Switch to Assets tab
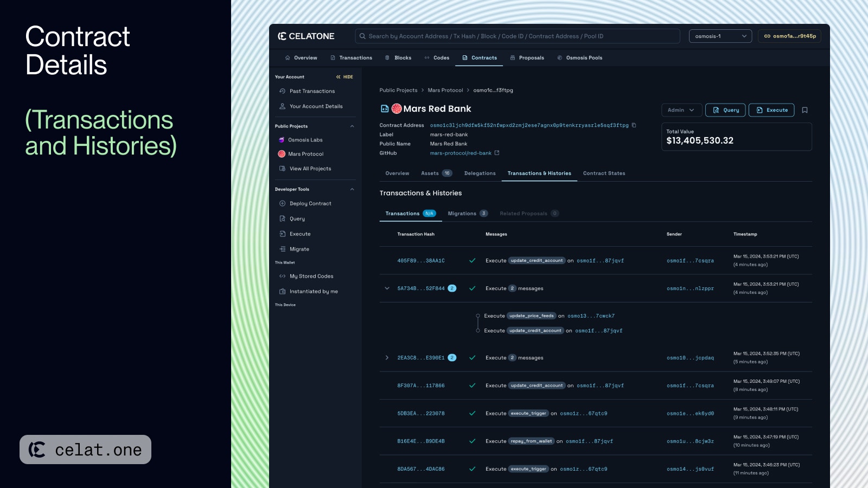Screen dimensions: 868x488 pos(436,174)
